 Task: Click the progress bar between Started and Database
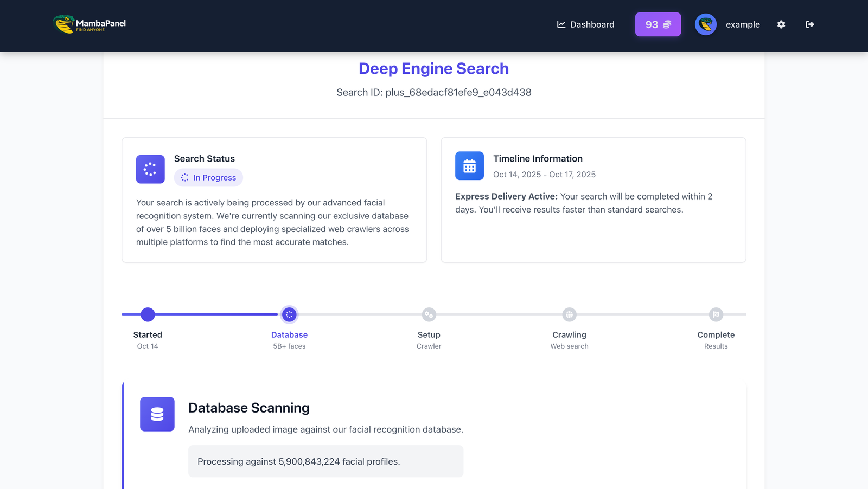pyautogui.click(x=217, y=314)
